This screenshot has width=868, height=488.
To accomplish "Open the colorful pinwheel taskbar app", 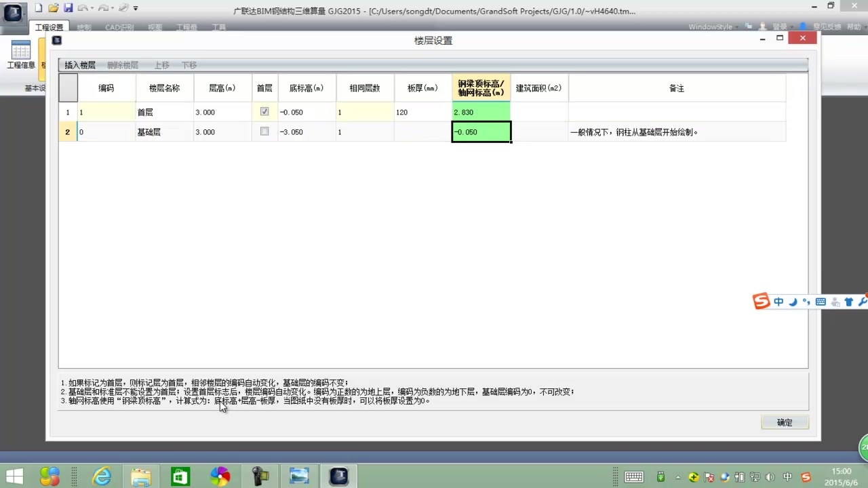I will [220, 476].
